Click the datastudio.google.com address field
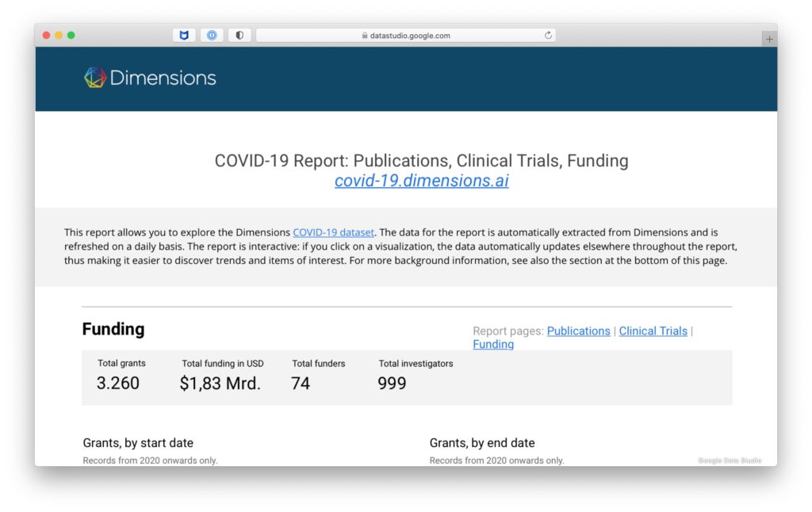 tap(410, 36)
